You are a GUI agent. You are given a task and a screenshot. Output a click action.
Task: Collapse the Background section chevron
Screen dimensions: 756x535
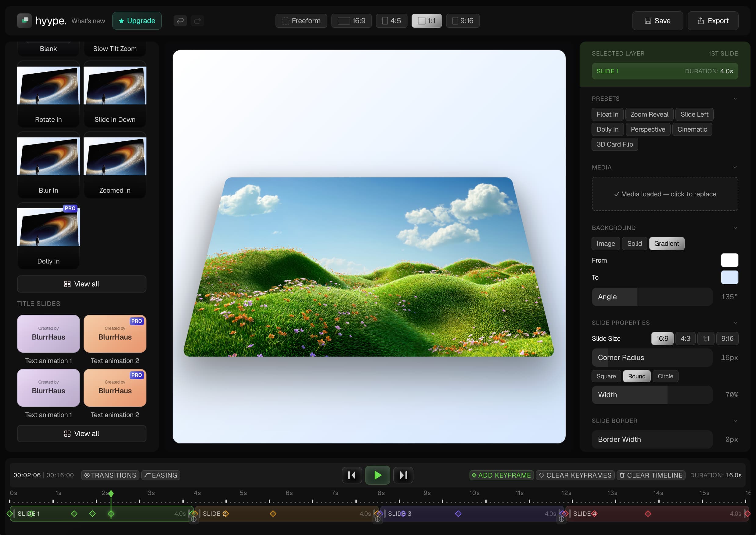735,228
